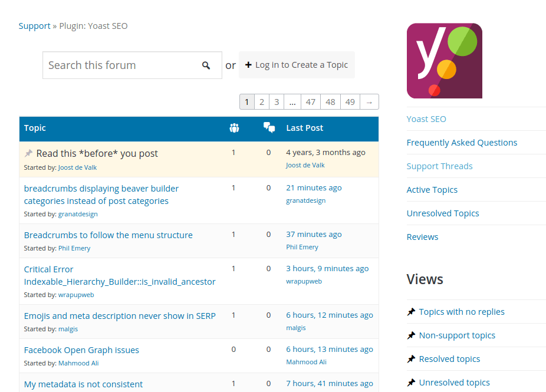Open Mahmood Ali profile after Started by
The width and height of the screenshot is (546, 392).
point(78,363)
